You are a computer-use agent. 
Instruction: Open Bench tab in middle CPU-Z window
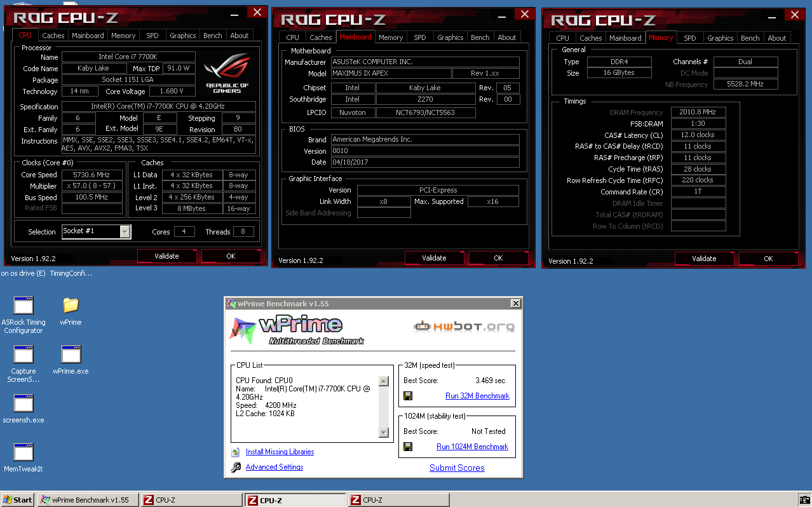click(480, 37)
